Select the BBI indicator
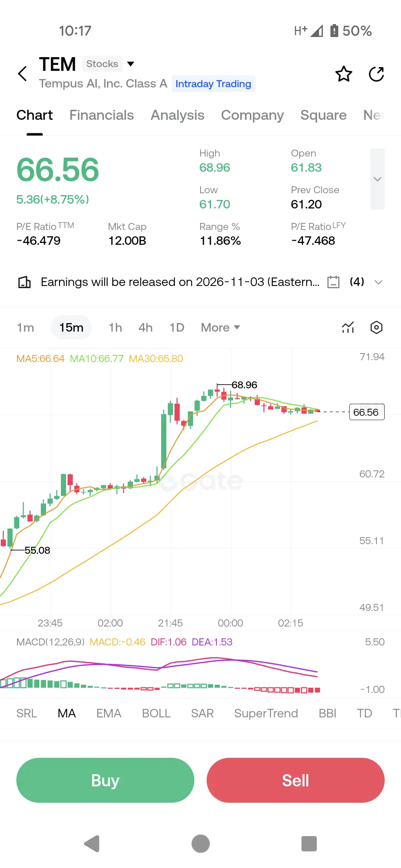 [327, 713]
